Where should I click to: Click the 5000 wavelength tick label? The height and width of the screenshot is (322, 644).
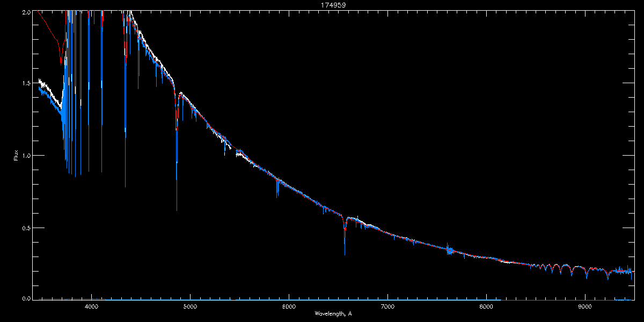pos(190,306)
